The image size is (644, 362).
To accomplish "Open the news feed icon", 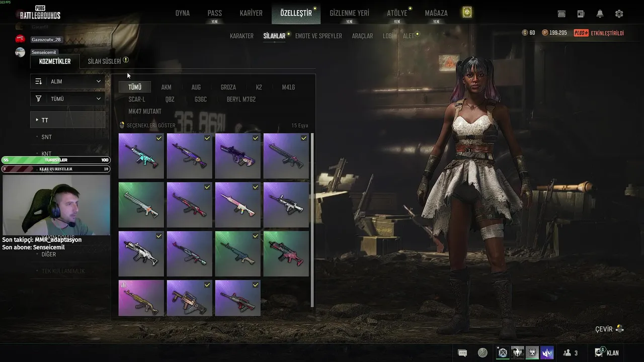I will click(581, 14).
